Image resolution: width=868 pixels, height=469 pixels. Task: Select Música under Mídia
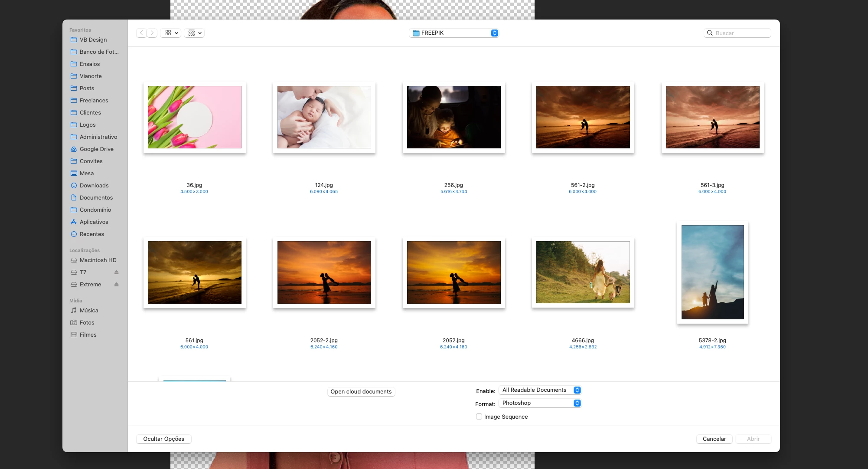(x=89, y=310)
